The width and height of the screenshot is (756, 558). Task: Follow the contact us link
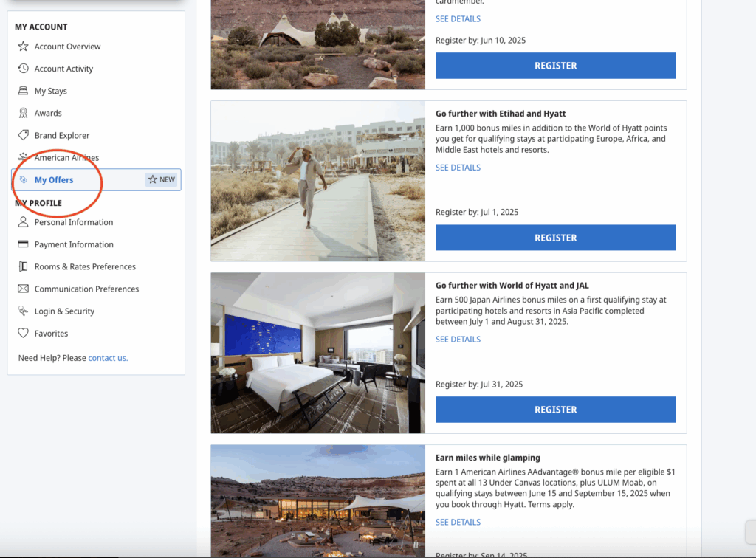coord(108,358)
